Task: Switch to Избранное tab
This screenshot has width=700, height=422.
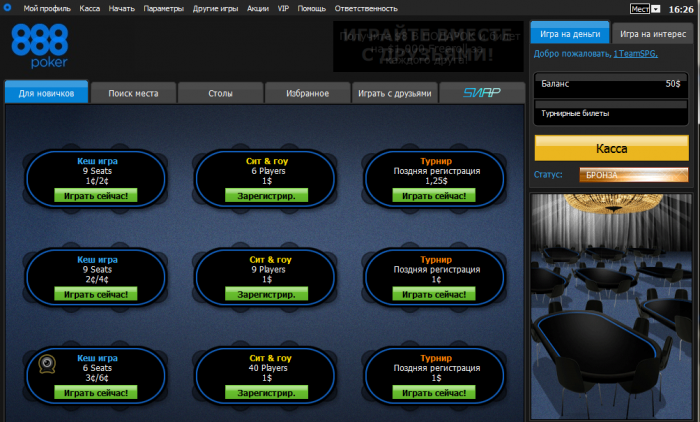Action: pos(307,93)
